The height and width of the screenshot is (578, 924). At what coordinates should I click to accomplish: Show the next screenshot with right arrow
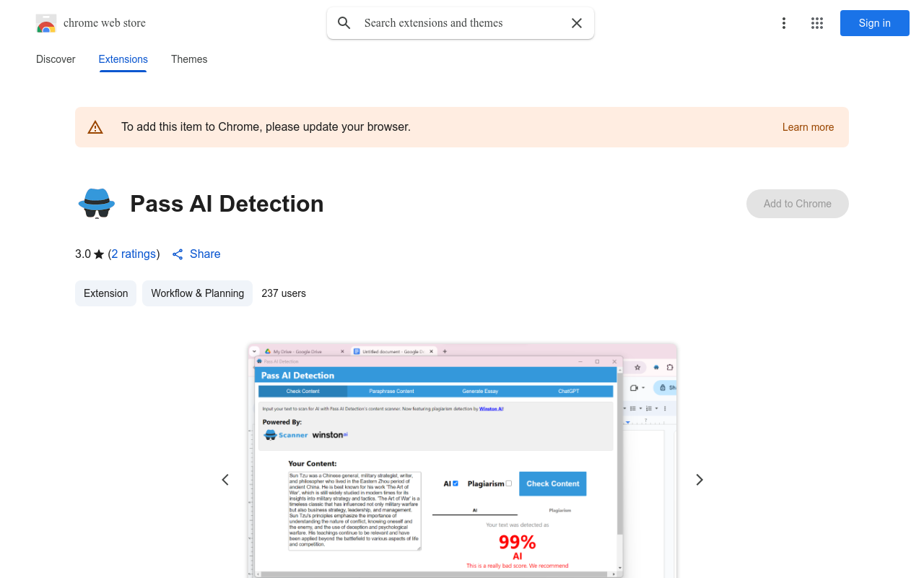[x=699, y=480]
